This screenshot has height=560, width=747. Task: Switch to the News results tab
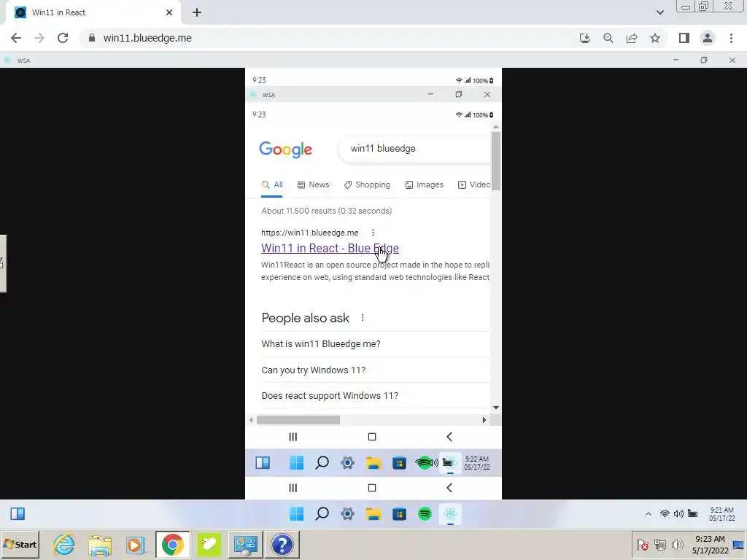pos(313,184)
